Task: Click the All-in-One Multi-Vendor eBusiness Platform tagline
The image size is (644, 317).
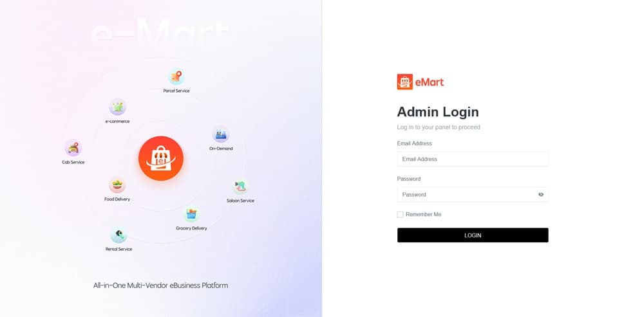Action: 160,285
